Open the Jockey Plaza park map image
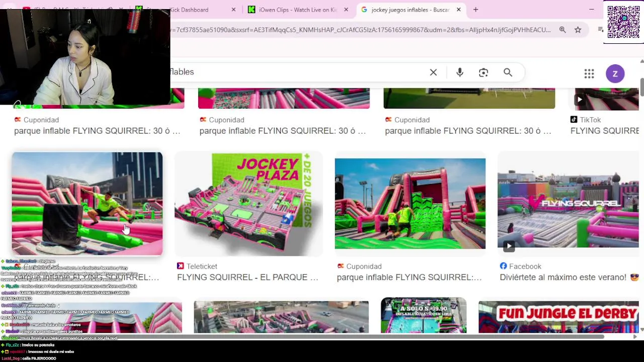644x362 pixels. [x=249, y=204]
